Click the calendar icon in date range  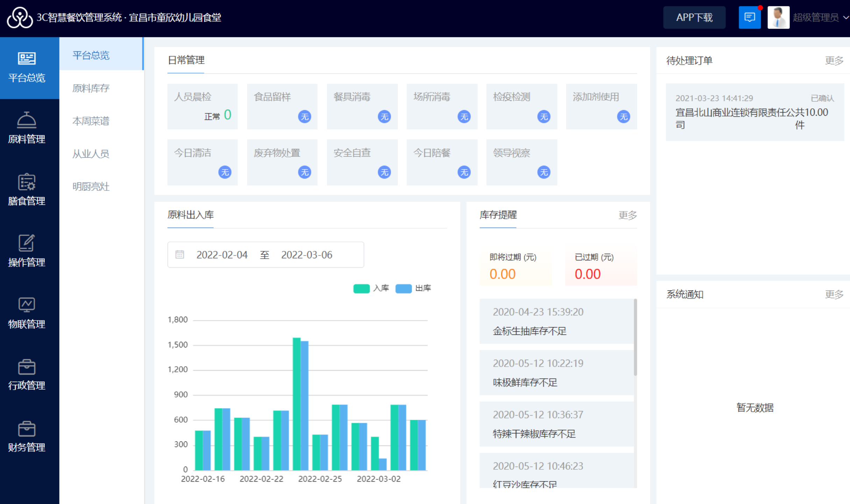point(180,255)
